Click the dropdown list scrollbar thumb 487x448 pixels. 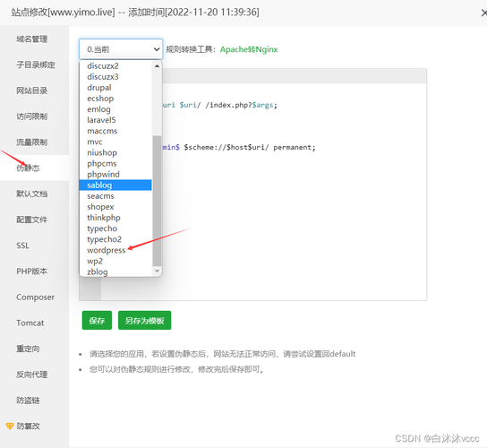coord(157,201)
